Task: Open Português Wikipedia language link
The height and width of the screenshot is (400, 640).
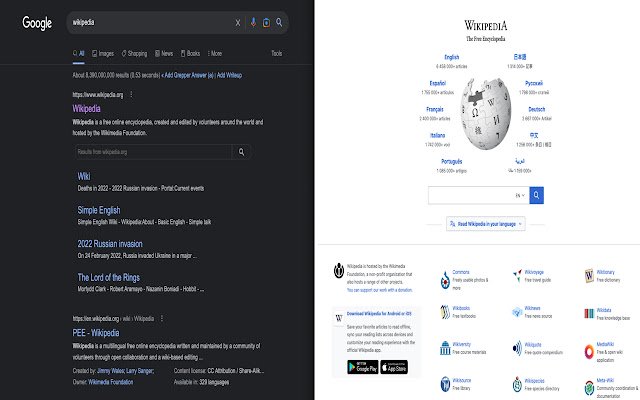Action: coord(452,162)
